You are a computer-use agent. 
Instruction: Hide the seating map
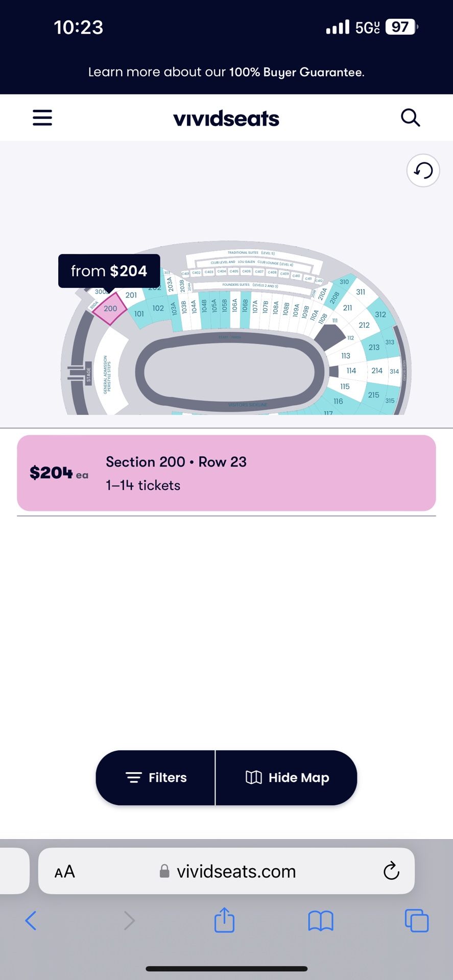tap(287, 777)
